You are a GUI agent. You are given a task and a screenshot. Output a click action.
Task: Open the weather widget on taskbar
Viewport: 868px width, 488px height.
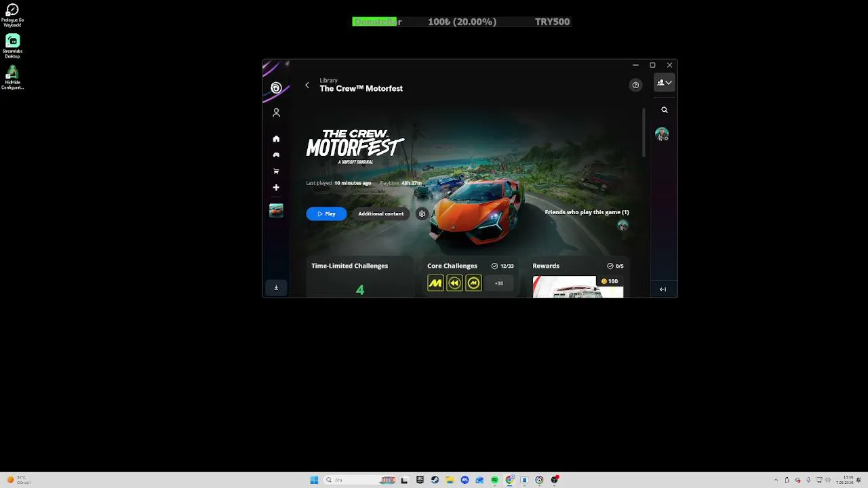pos(18,480)
